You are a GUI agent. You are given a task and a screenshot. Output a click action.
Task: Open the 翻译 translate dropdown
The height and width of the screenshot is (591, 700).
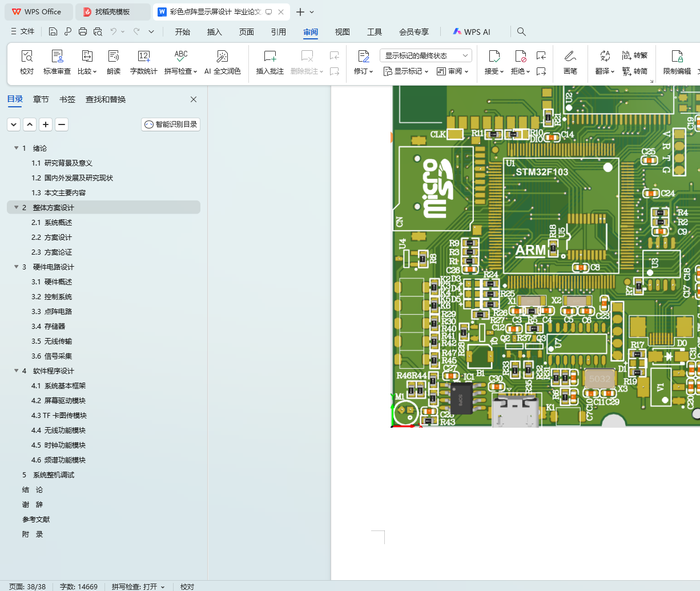coord(605,62)
